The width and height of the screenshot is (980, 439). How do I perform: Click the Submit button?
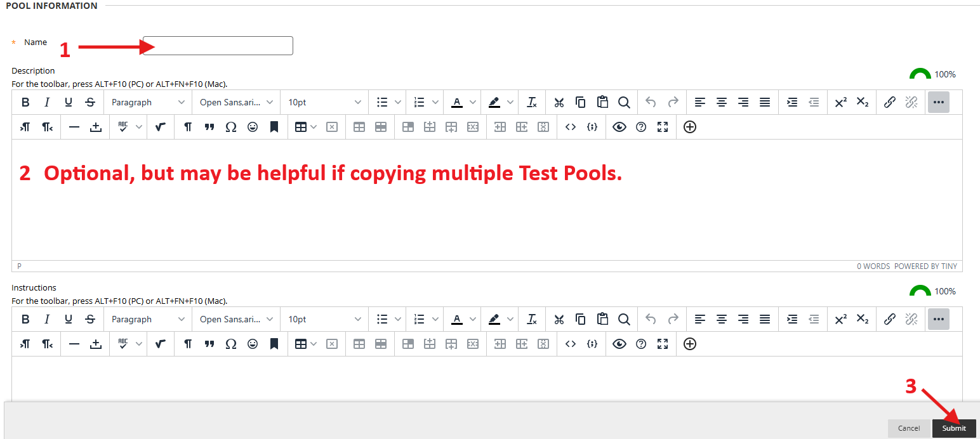coord(954,428)
